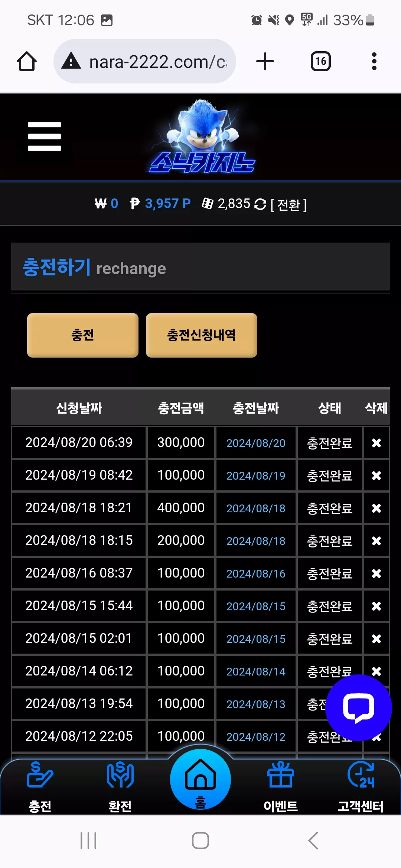Click the 충전신청내역 button

202,335
